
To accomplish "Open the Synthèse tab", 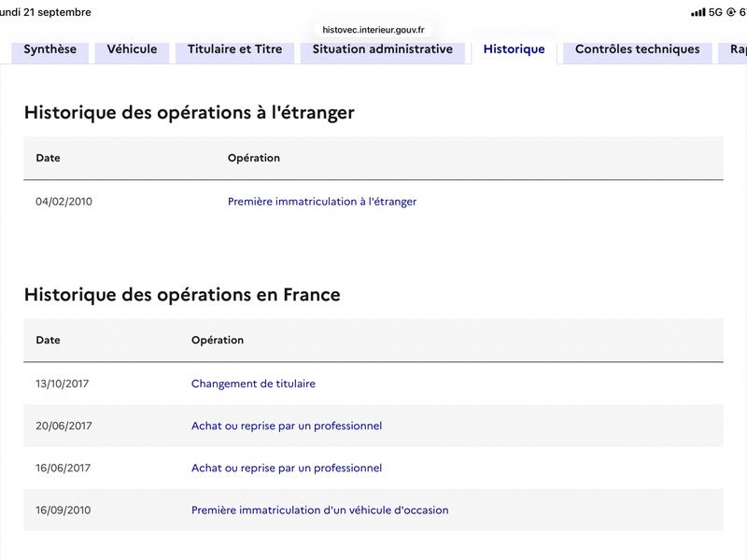I will (50, 51).
